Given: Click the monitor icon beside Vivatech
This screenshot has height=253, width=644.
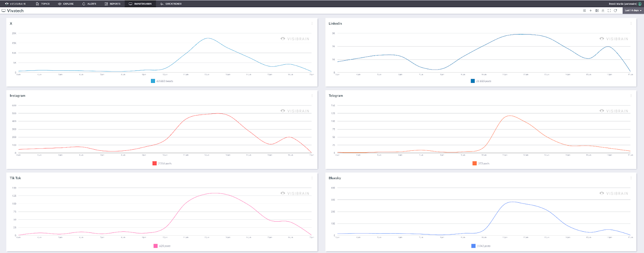Looking at the screenshot, I should click(x=4, y=11).
